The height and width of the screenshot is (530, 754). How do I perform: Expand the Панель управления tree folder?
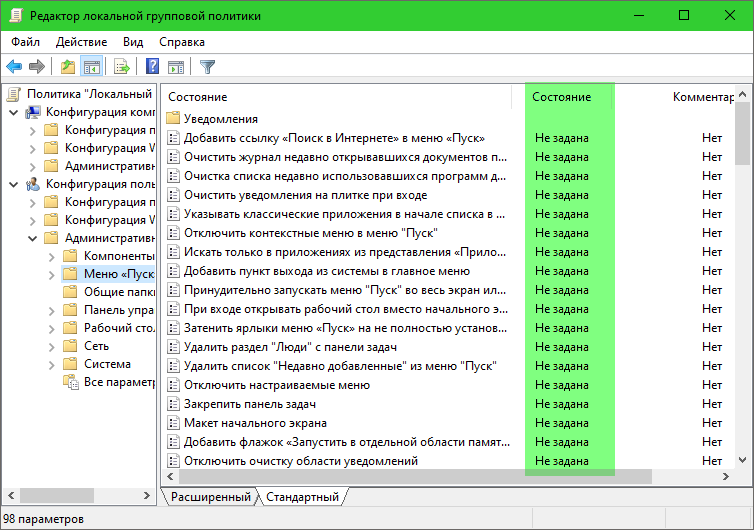tap(51, 310)
